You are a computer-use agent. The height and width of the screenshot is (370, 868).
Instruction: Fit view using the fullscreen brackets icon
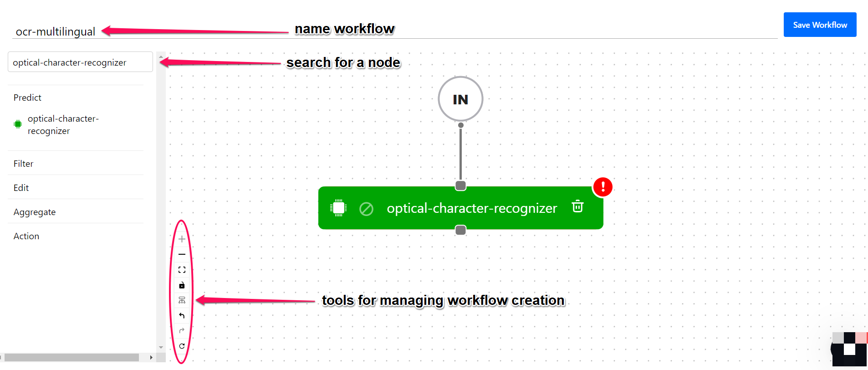182,270
